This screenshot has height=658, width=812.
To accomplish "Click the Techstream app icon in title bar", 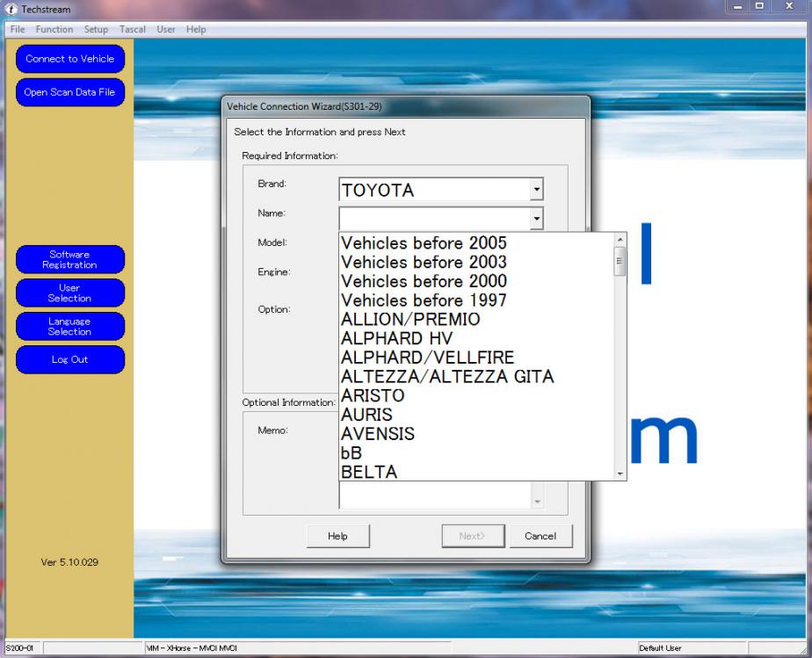I will pyautogui.click(x=11, y=9).
